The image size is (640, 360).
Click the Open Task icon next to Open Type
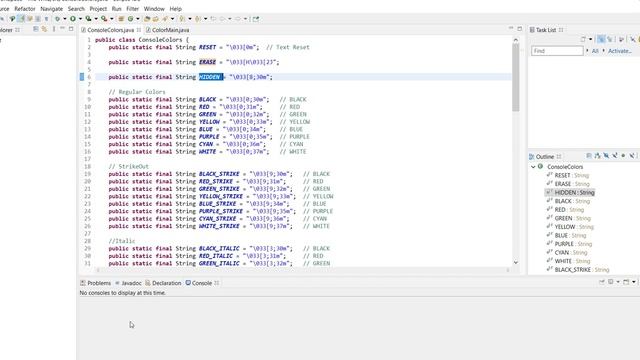(x=155, y=19)
